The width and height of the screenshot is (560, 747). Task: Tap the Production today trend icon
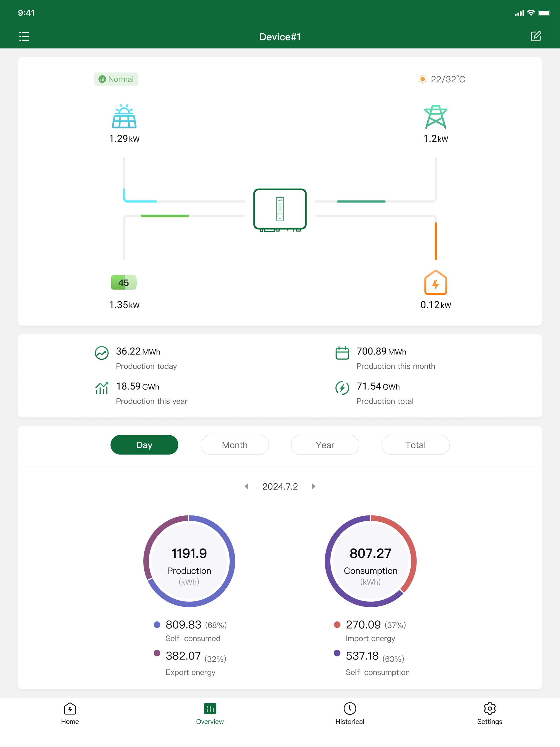pyautogui.click(x=102, y=353)
